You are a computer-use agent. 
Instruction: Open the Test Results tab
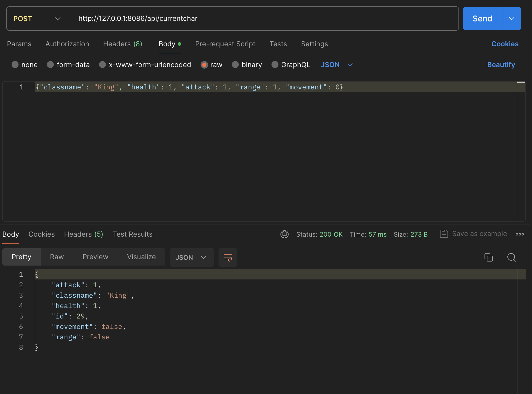[133, 234]
